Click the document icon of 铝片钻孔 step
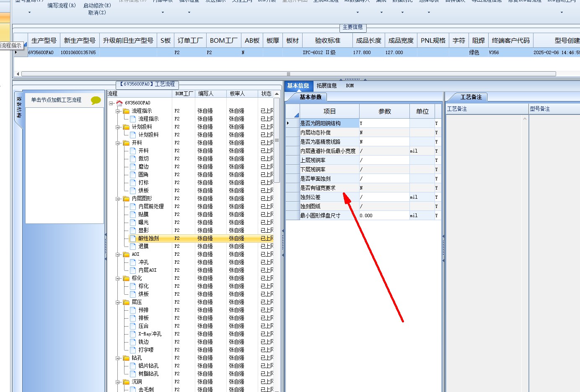Screen dimensions: 580x392 tap(133, 366)
